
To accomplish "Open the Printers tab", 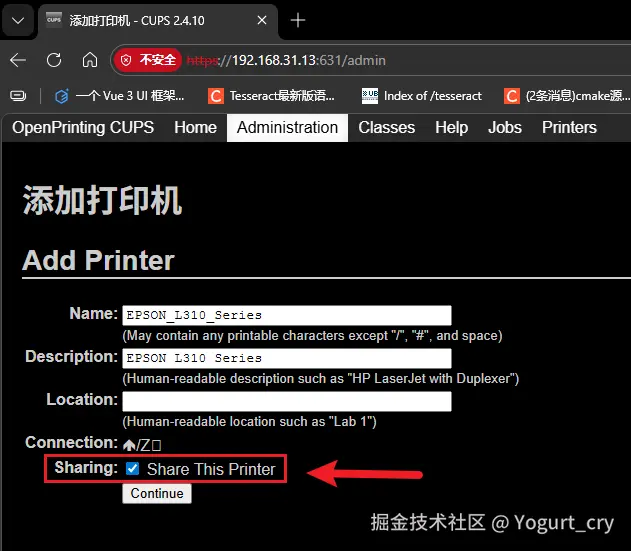I will (x=569, y=128).
